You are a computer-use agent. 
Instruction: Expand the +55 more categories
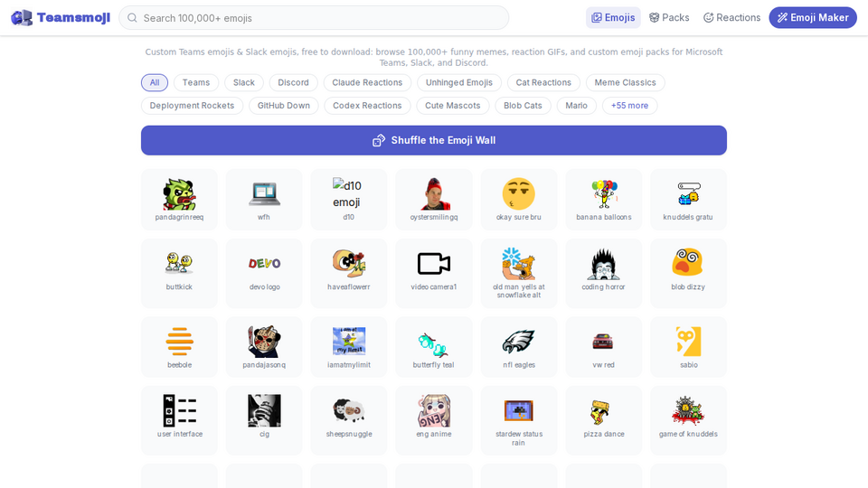(629, 106)
